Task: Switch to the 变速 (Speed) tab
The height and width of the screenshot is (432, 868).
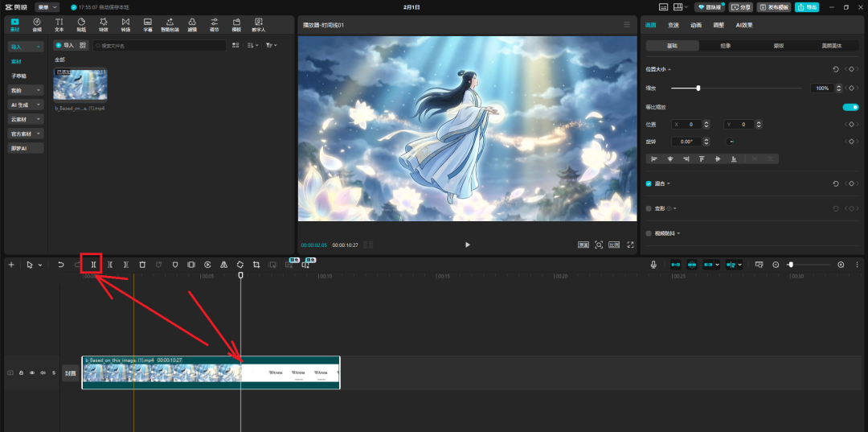Action: [673, 25]
